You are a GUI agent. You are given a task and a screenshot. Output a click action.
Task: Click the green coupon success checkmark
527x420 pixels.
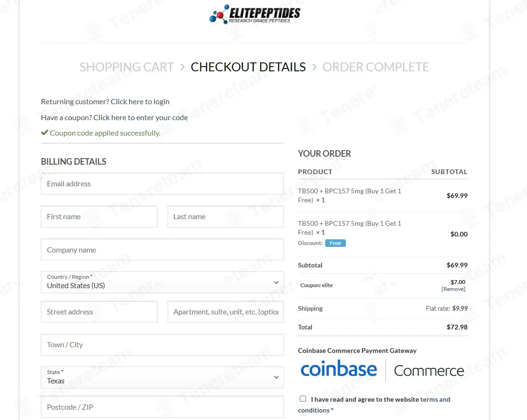[x=45, y=133]
